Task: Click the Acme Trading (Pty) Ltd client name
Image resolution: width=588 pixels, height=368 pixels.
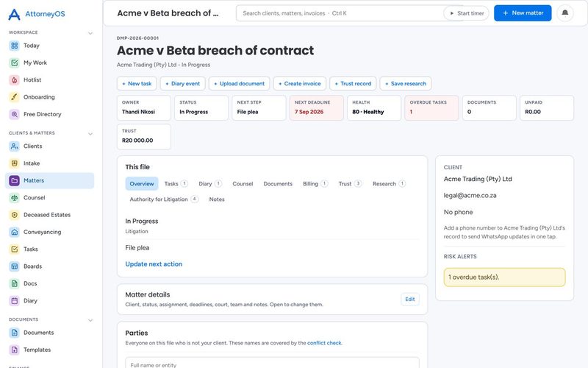Action: point(478,179)
